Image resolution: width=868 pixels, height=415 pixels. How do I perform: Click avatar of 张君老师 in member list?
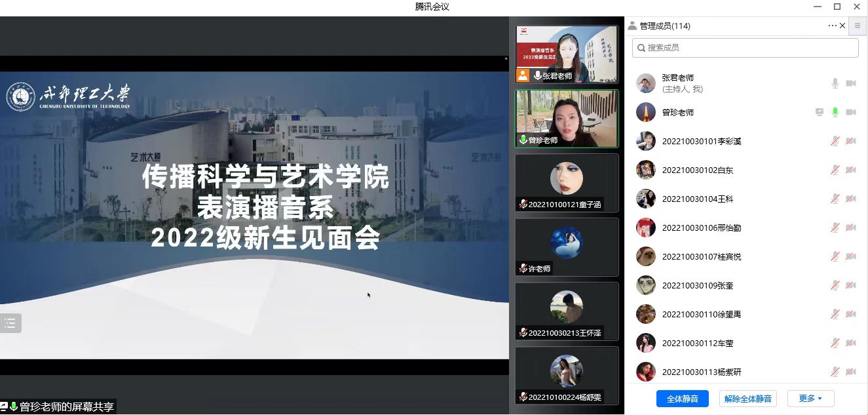click(x=646, y=83)
